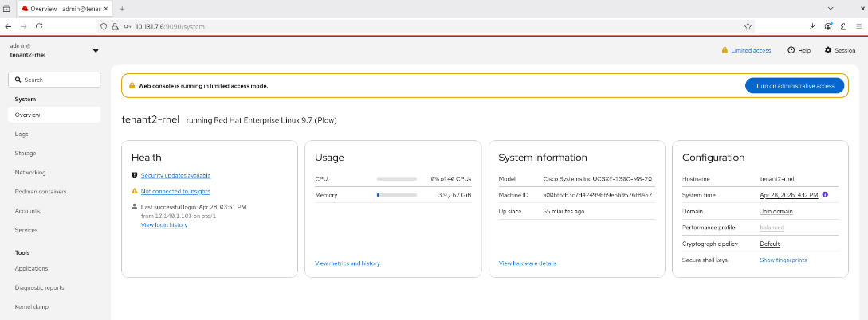Open the Default cryptographic policy link
The image size is (868, 320).
(769, 244)
